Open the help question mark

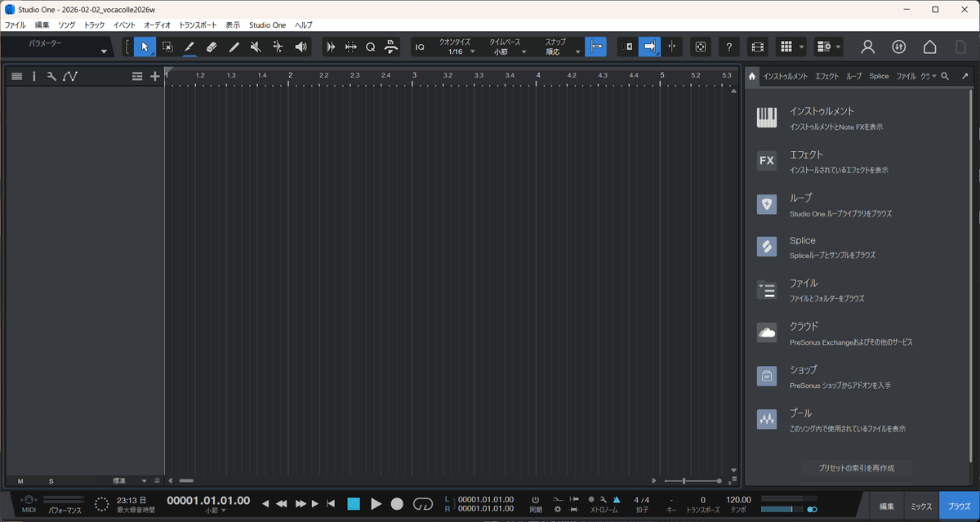729,47
